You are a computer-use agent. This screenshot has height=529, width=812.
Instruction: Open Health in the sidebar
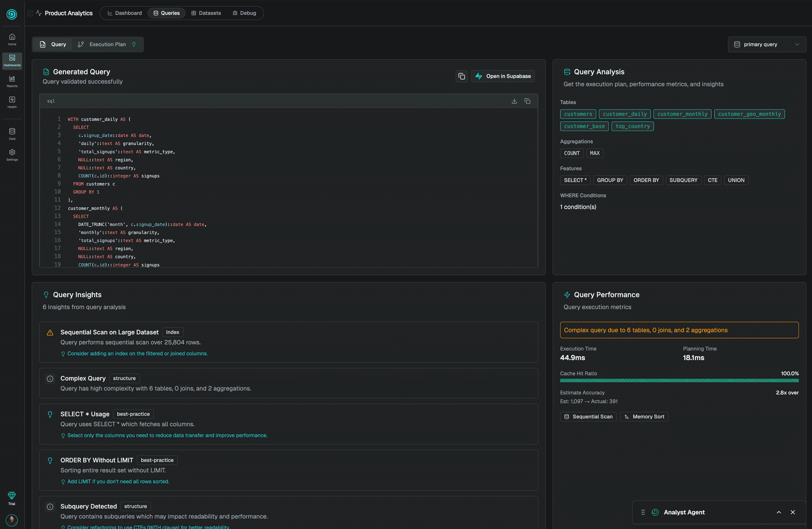pos(12,102)
